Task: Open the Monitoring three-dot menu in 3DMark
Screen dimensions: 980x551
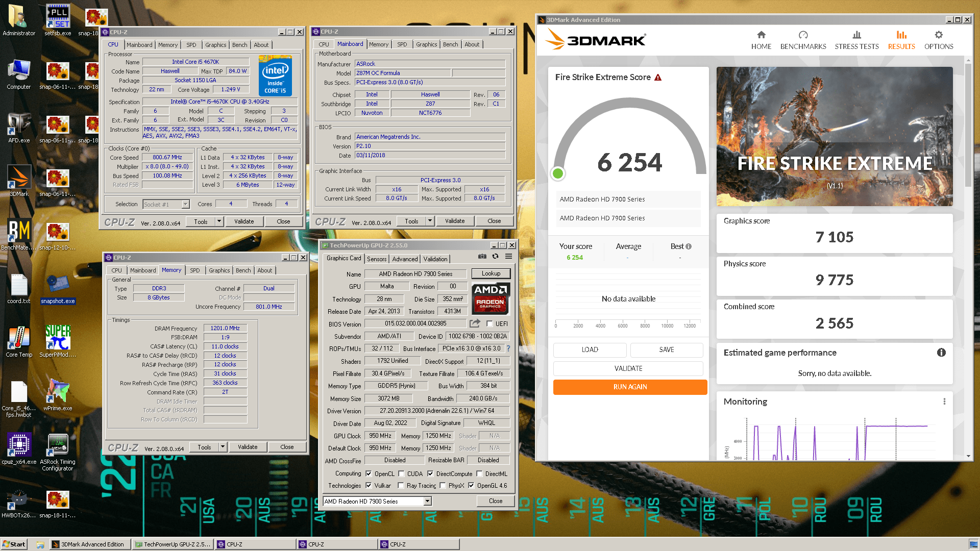Action: [944, 402]
